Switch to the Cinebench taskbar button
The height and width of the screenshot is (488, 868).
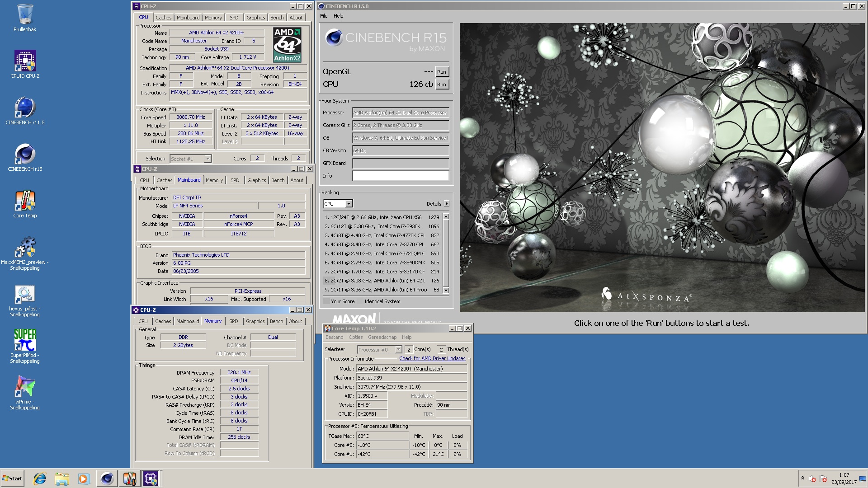pyautogui.click(x=107, y=479)
